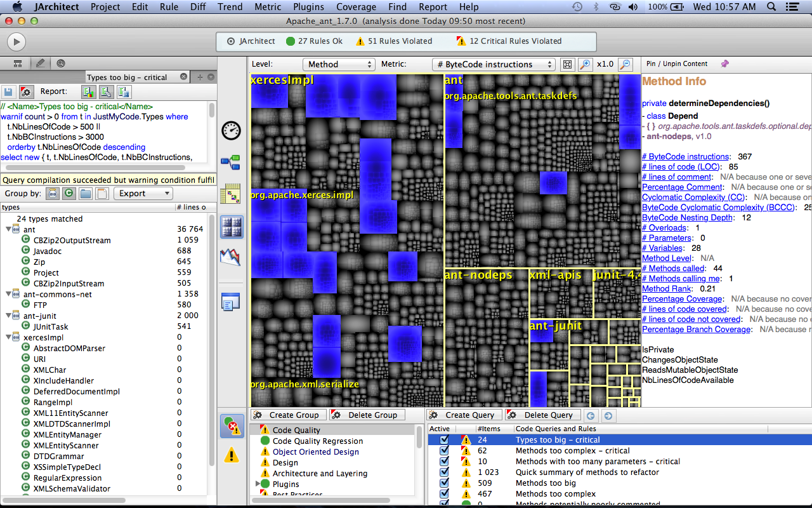The height and width of the screenshot is (508, 812).
Task: Open the Export dropdown
Action: click(x=143, y=194)
